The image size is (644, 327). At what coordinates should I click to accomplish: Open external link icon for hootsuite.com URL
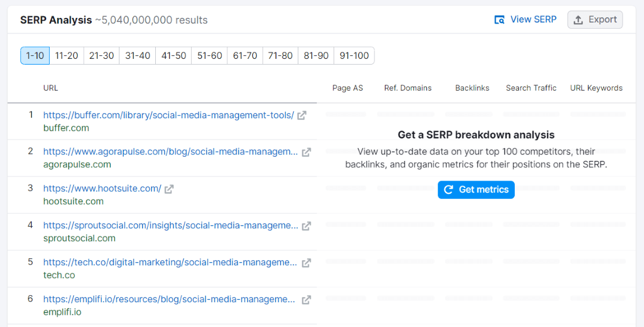(169, 189)
